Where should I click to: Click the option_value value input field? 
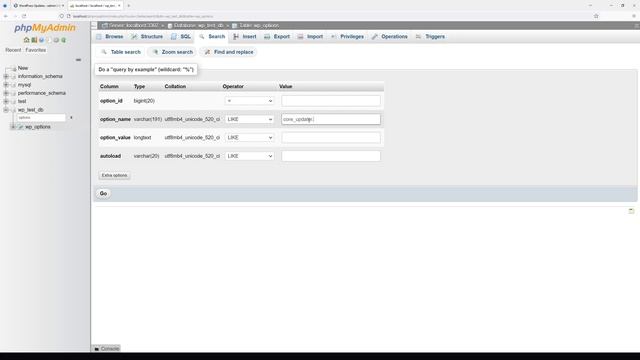(331, 138)
